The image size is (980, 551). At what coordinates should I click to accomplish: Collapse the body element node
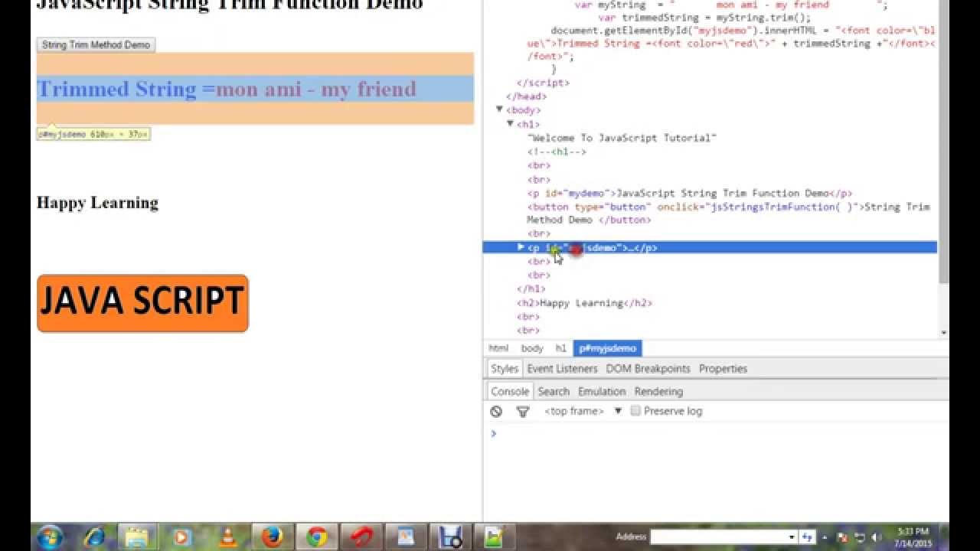point(500,109)
